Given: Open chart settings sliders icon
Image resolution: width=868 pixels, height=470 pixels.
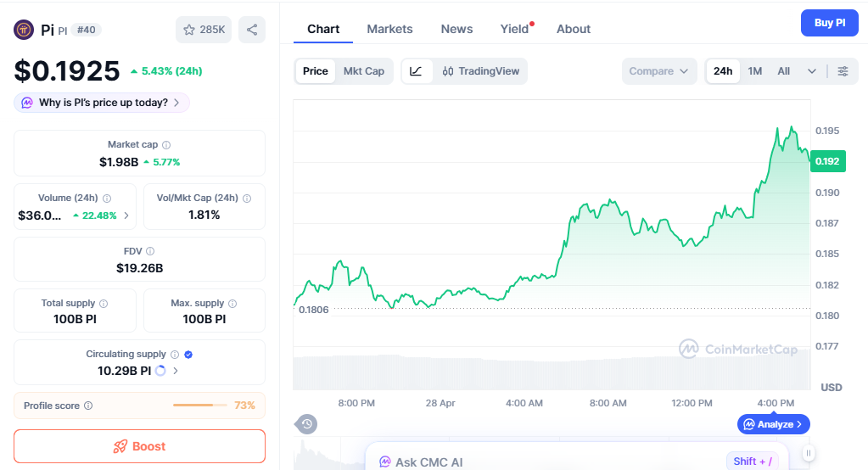Looking at the screenshot, I should tap(843, 71).
